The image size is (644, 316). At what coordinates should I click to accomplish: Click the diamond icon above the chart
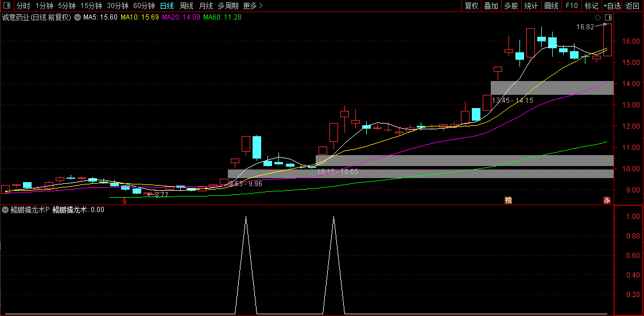point(598,18)
